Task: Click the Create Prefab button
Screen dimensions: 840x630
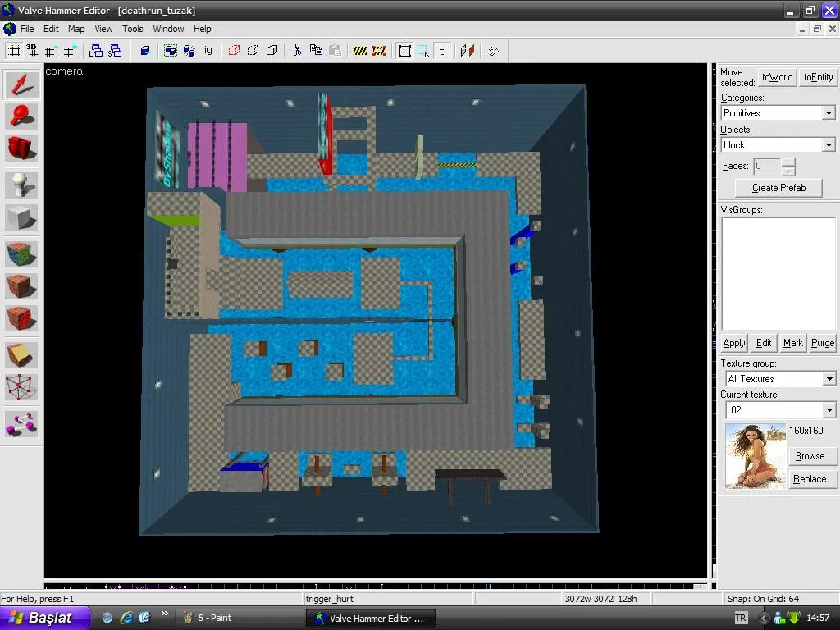Action: (x=778, y=188)
